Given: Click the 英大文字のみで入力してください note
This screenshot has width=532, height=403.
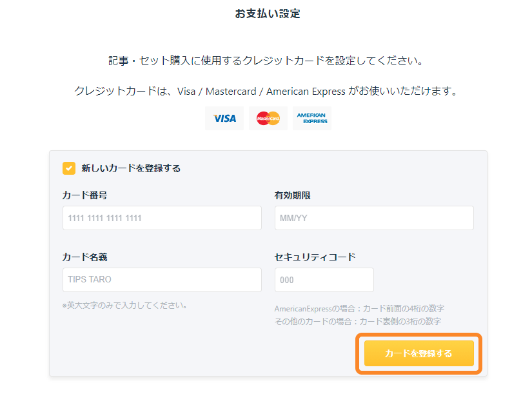Looking at the screenshot, I should (x=124, y=305).
